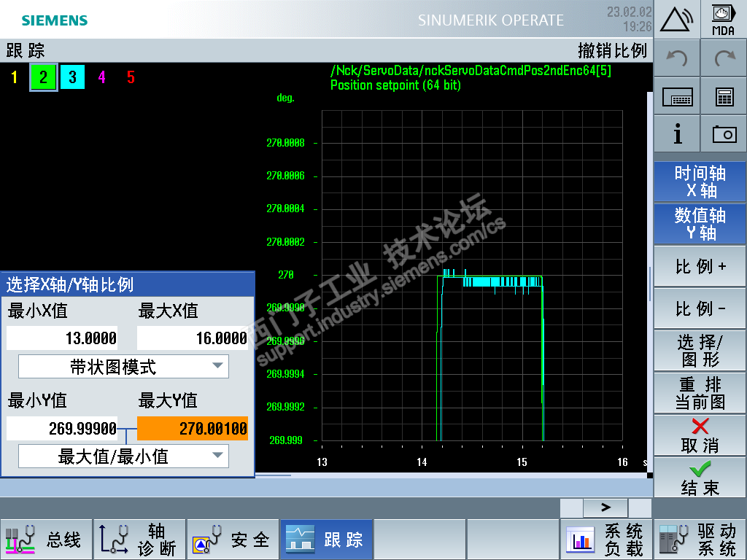Click the 270 Y-axis tick label
Screen dimensions: 747x560
coord(286,275)
